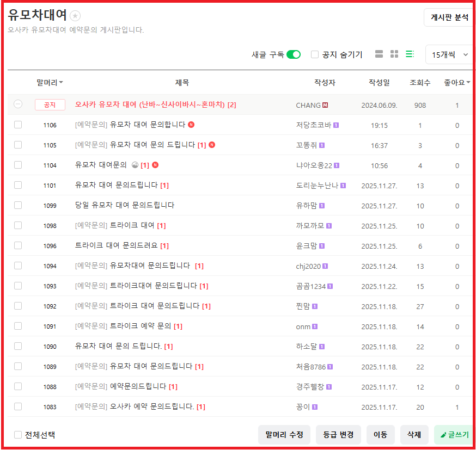Tick checkbox for post 1092

pyautogui.click(x=18, y=306)
